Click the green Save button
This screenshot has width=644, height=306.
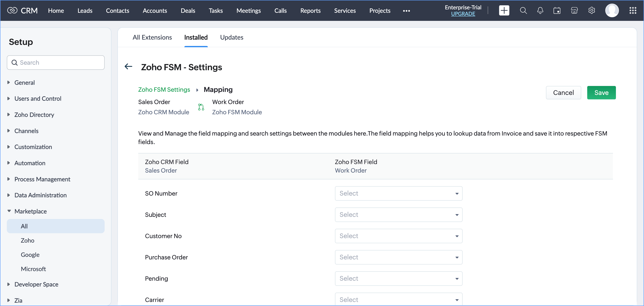tap(601, 93)
